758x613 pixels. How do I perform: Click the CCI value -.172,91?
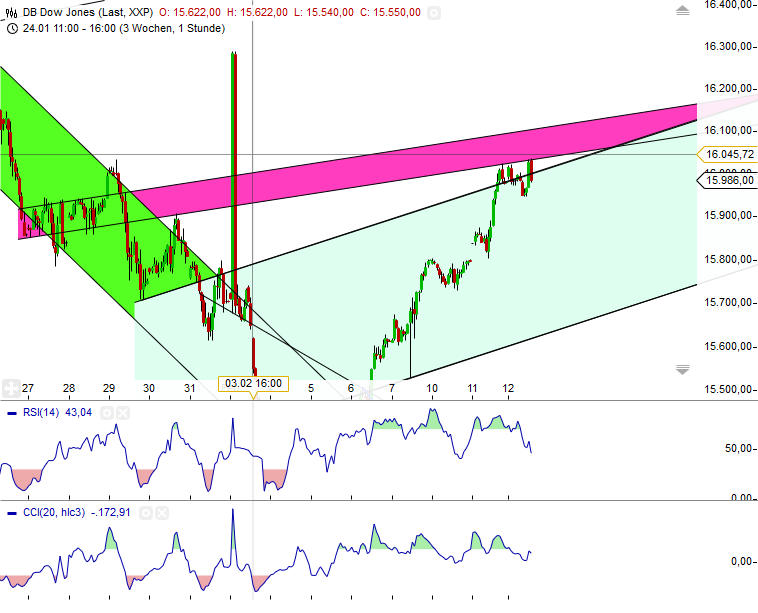click(111, 512)
